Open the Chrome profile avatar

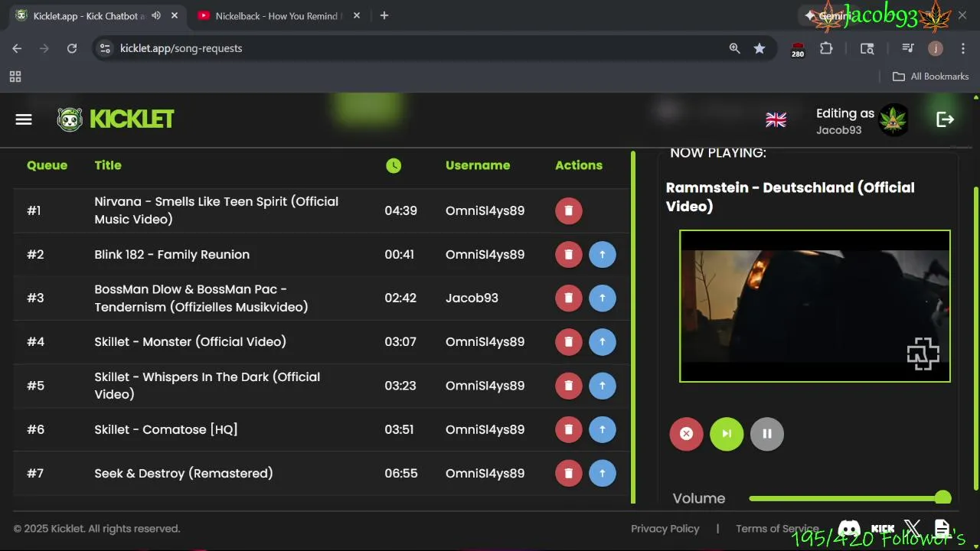(x=935, y=48)
